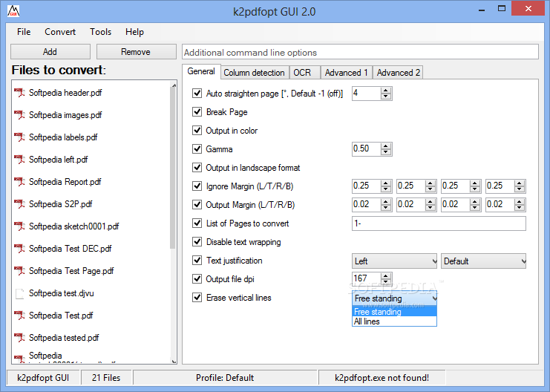Toggle Output Margin checkbox
The image size is (550, 392).
pos(197,205)
